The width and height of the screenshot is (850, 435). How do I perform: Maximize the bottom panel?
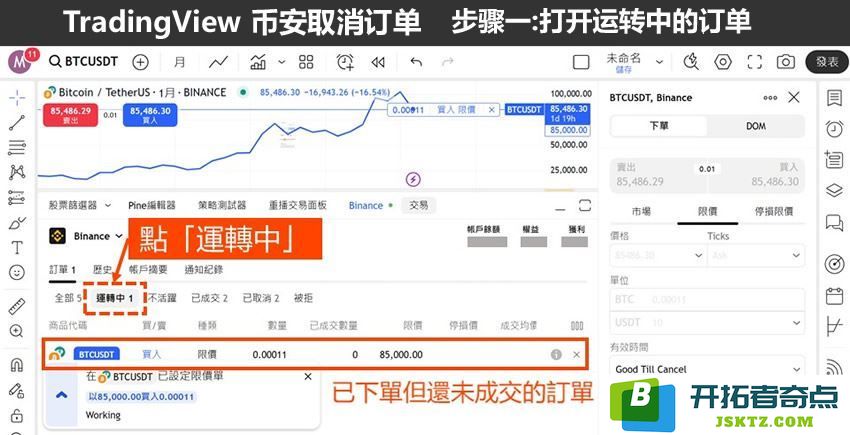point(584,205)
